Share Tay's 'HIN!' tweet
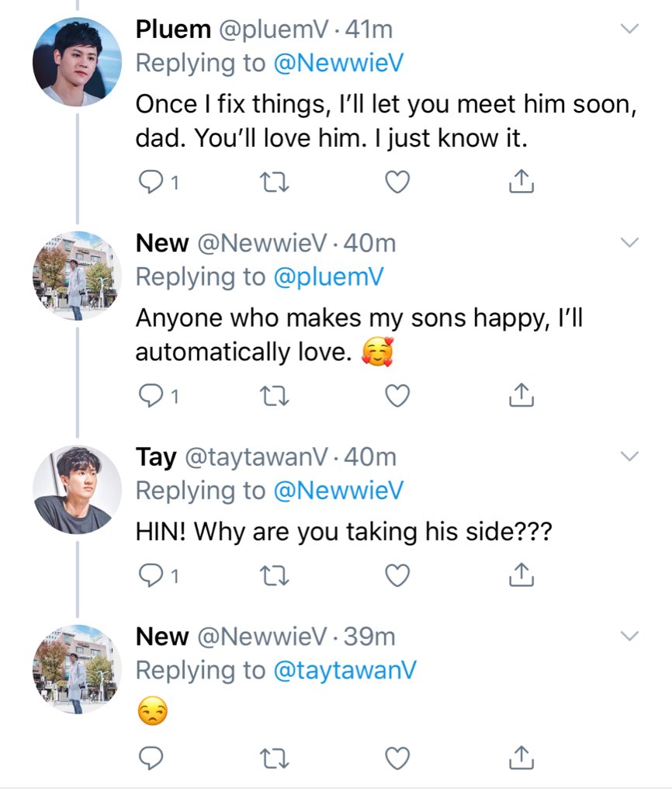Screen dimensions: 672x795 tap(521, 576)
